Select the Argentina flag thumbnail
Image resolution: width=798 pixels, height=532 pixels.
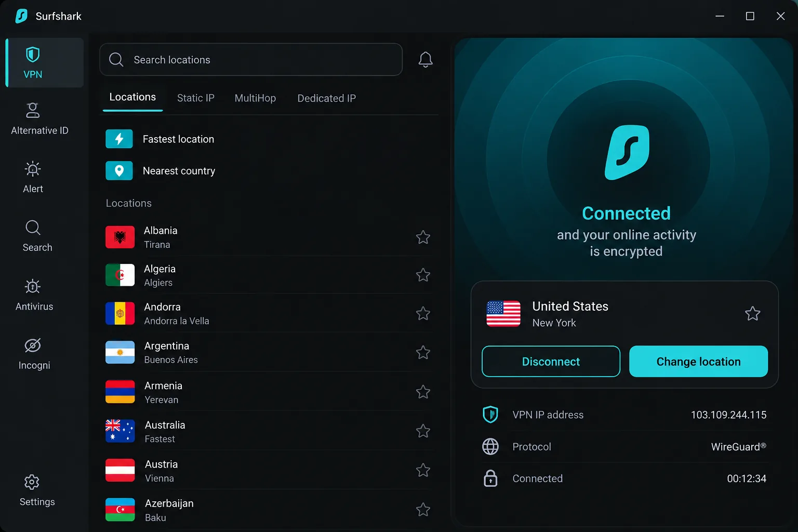(x=120, y=353)
